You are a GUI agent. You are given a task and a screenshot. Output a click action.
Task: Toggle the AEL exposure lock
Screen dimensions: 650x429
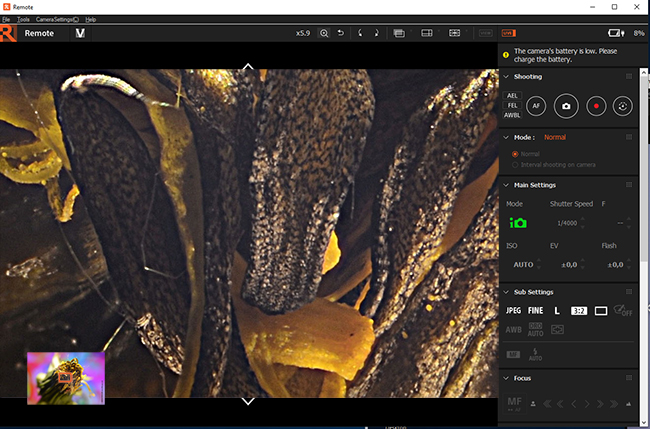(513, 95)
